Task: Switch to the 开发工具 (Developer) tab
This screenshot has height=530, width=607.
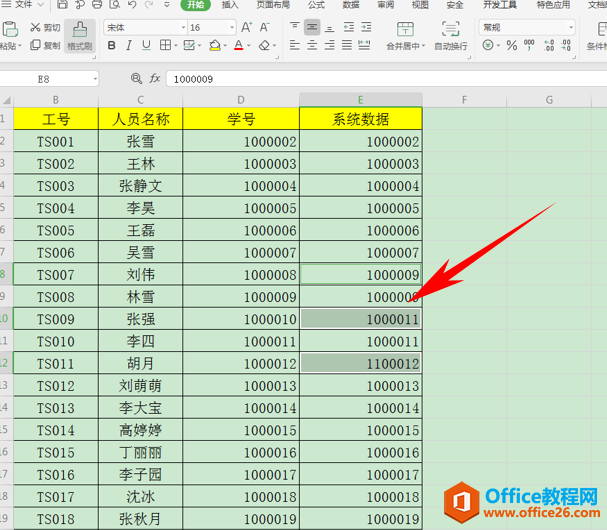Action: click(500, 5)
